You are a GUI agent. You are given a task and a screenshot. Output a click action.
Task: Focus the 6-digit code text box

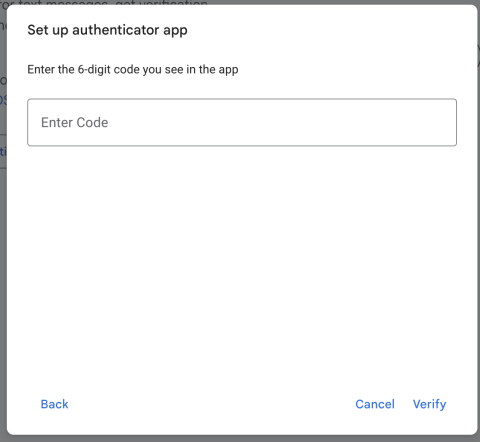click(x=242, y=122)
